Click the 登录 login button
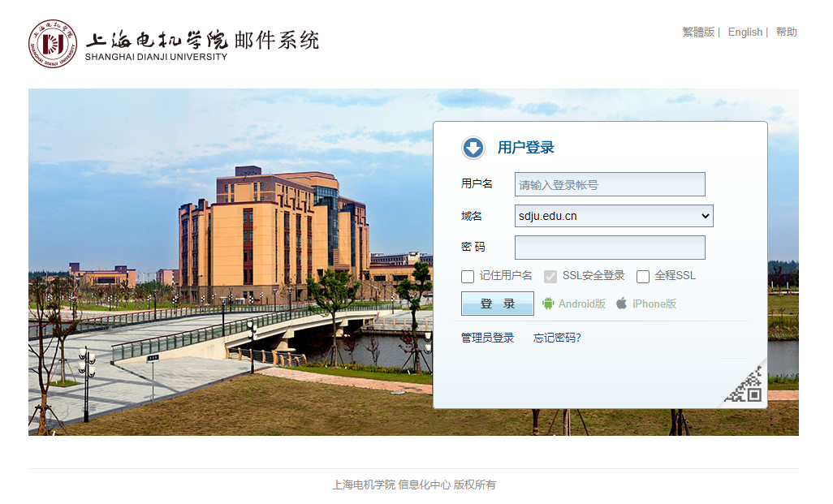 (x=497, y=304)
